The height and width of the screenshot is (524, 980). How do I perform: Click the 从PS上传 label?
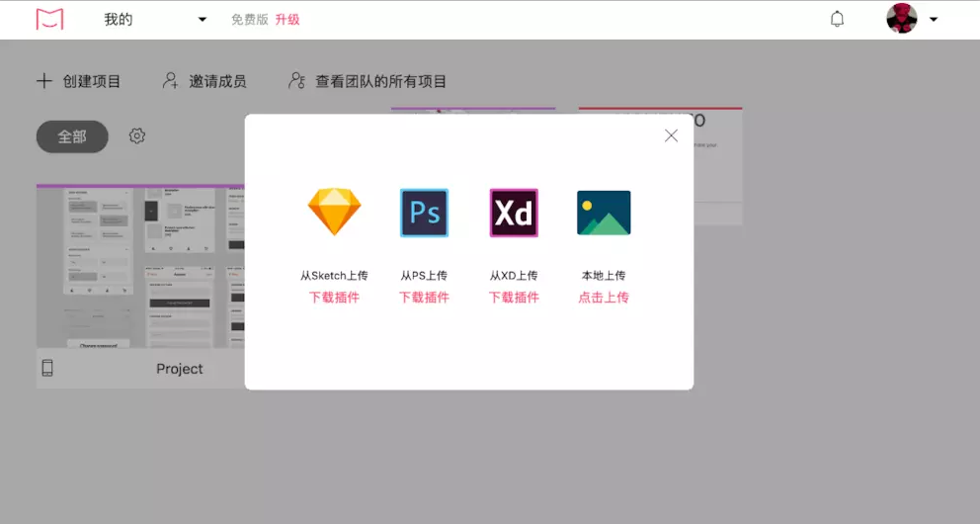pos(425,275)
